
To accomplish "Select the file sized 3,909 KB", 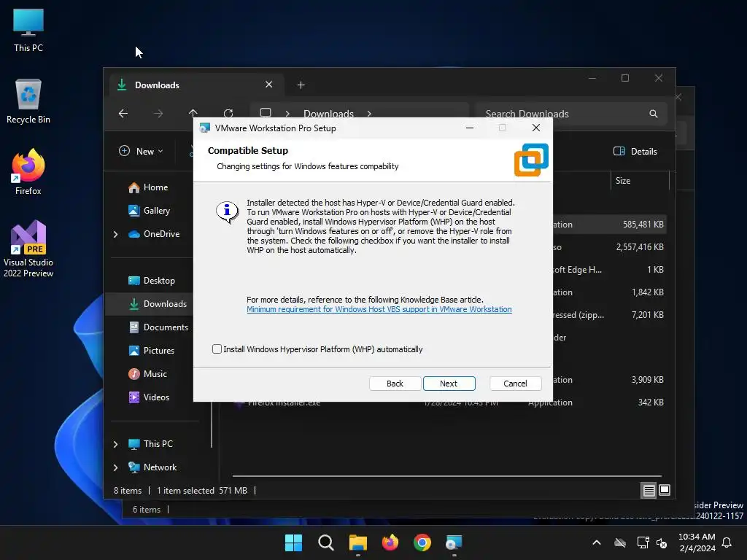I will [609, 379].
